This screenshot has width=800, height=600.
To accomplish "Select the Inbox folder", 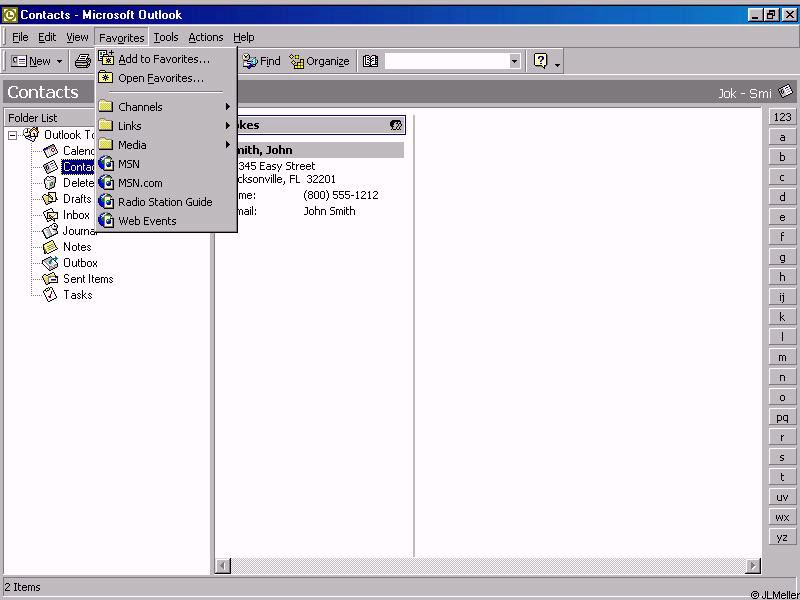I will [76, 215].
